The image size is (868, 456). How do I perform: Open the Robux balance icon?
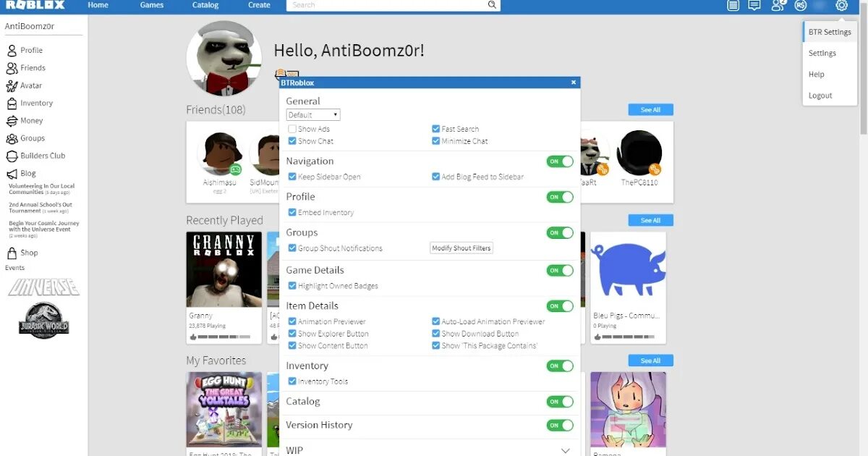coord(800,5)
